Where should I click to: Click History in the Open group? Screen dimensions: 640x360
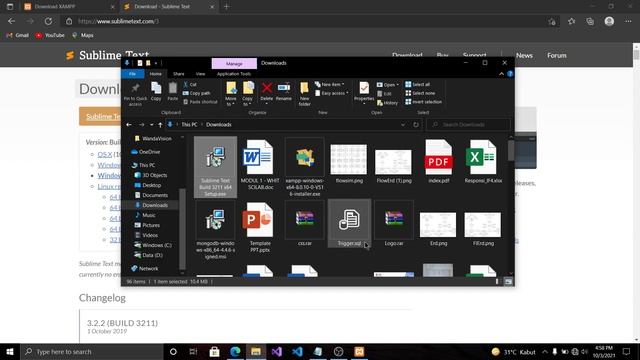(387, 103)
